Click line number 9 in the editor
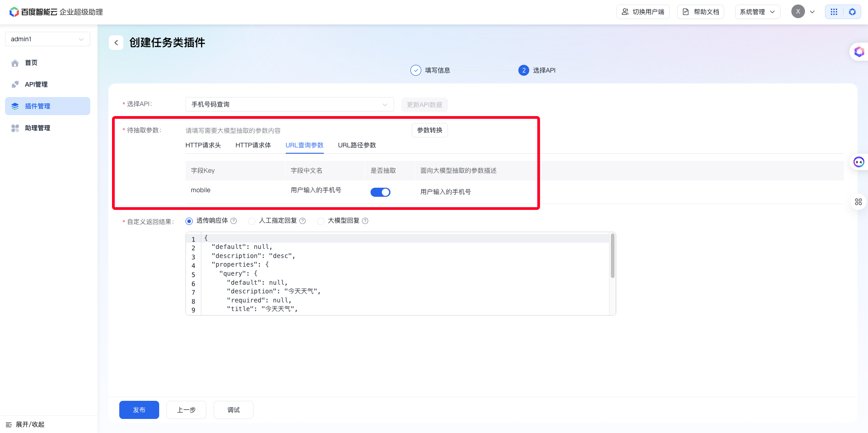868x433 pixels. [193, 311]
